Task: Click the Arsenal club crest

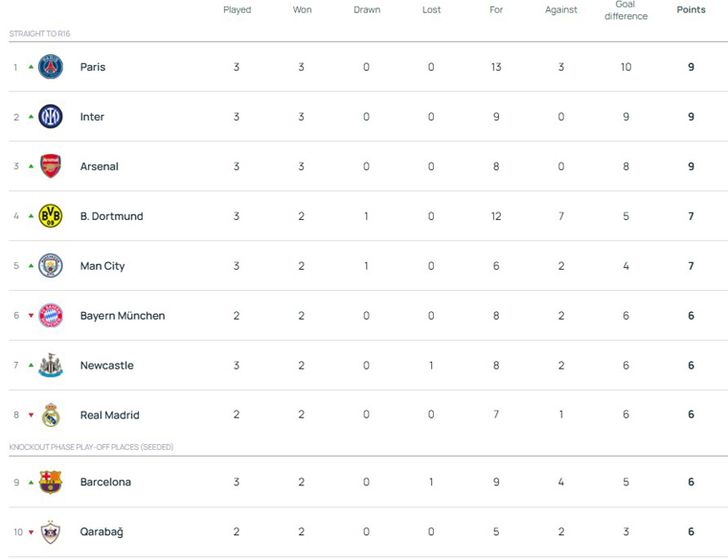Action: [50, 166]
